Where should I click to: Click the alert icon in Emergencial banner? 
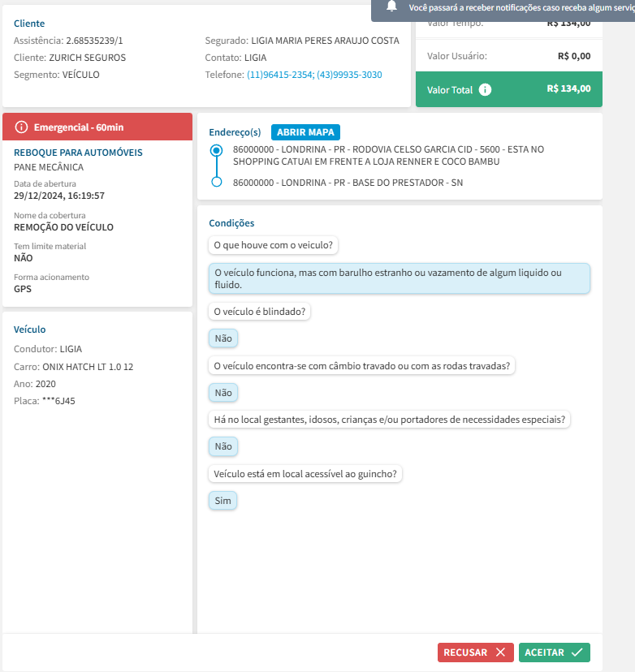pyautogui.click(x=22, y=127)
